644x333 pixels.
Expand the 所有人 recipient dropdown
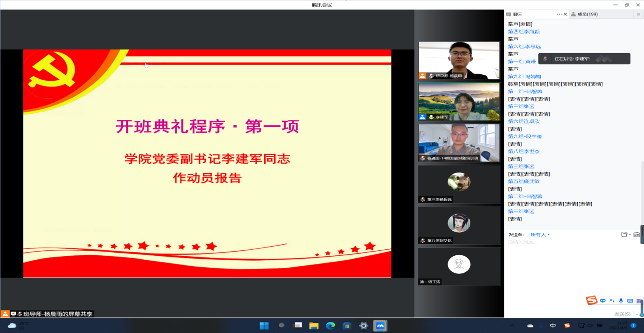coord(540,235)
